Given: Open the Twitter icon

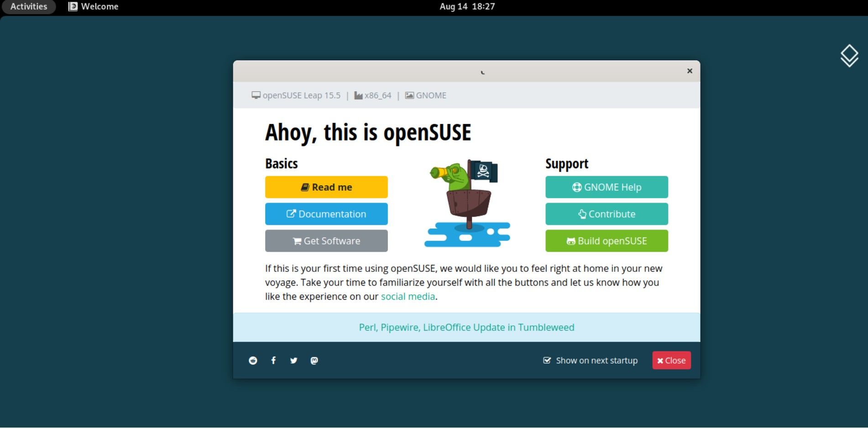Looking at the screenshot, I should [x=293, y=360].
